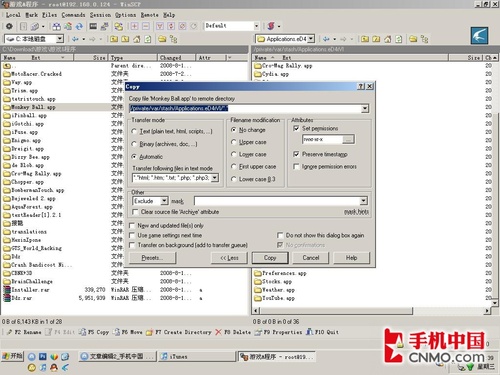Enable Ignore permission errors
This screenshot has height=375, width=500.
pos(296,166)
